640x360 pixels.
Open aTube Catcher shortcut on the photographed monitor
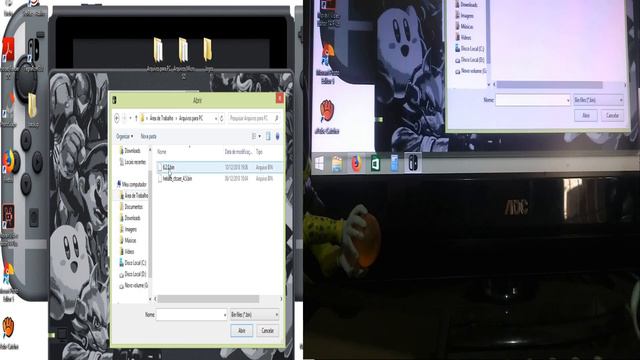point(327,116)
